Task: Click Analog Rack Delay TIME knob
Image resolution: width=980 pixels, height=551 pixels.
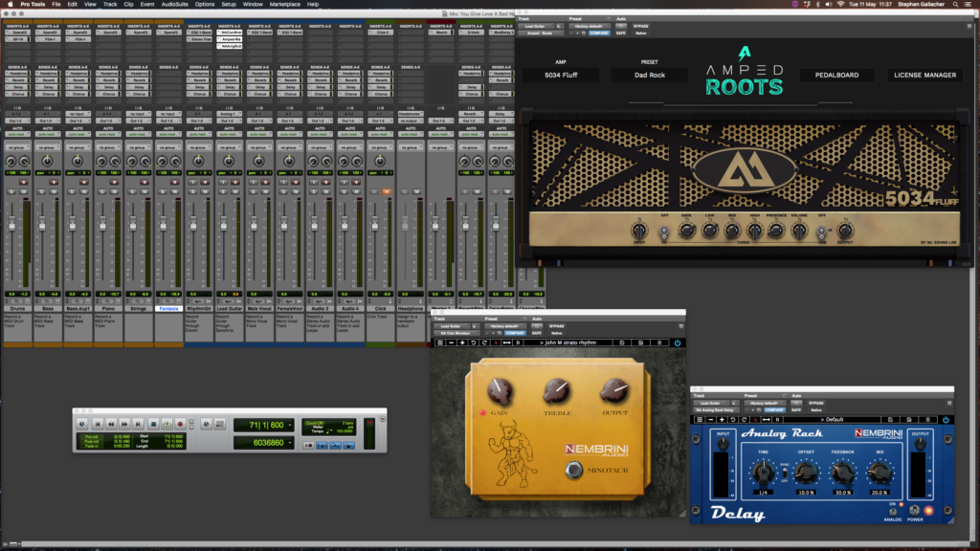Action: coord(764,473)
